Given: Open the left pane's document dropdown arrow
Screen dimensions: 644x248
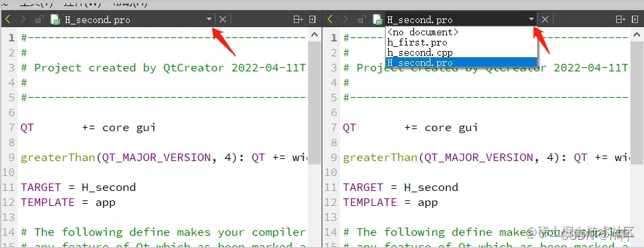Looking at the screenshot, I should click(209, 19).
